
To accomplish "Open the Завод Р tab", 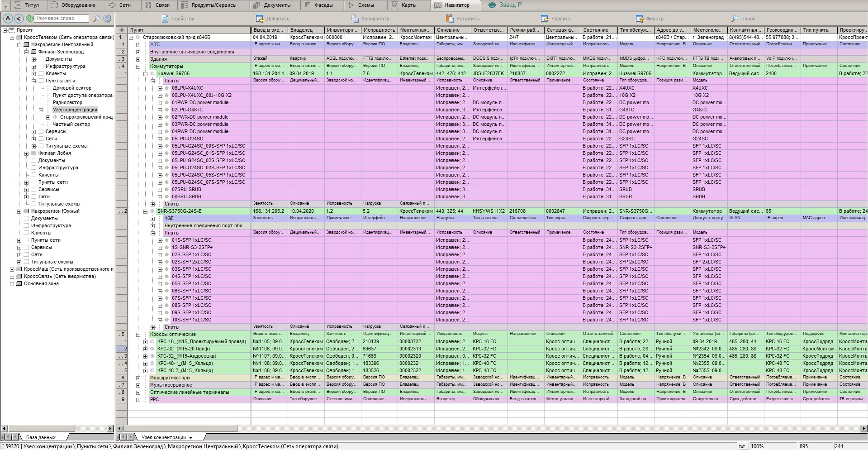I will pos(505,5).
